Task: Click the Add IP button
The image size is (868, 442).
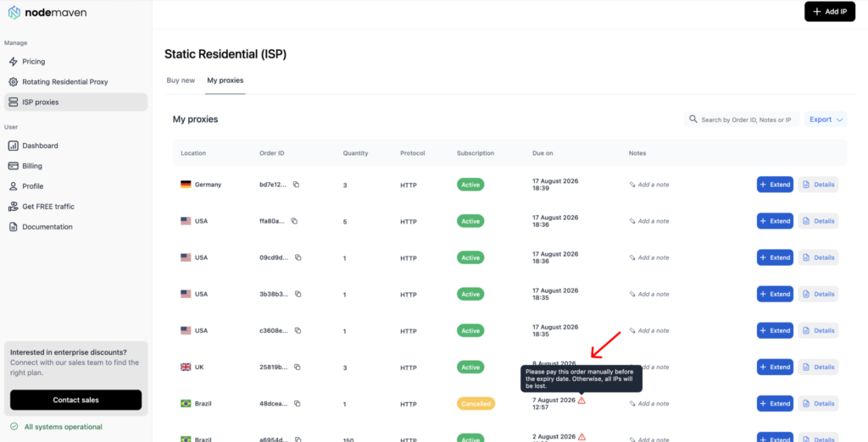Action: point(830,12)
